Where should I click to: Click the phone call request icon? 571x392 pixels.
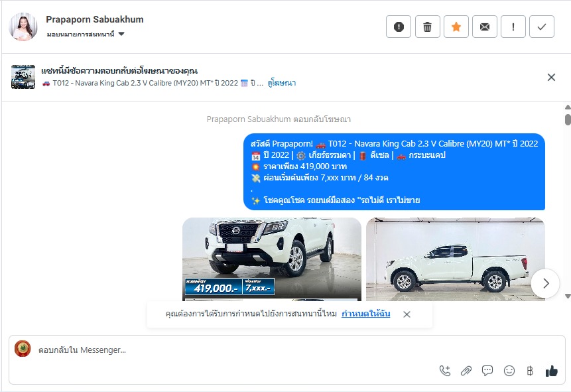444,371
